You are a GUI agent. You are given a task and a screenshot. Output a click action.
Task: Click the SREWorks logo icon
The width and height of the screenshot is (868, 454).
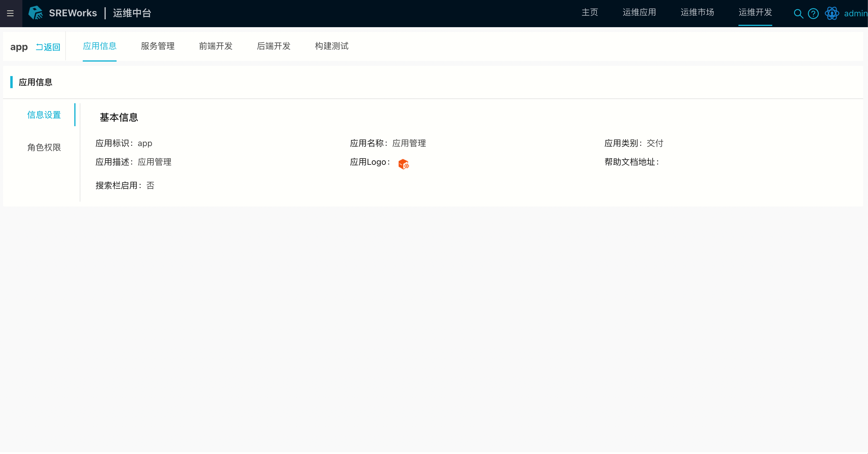click(36, 13)
